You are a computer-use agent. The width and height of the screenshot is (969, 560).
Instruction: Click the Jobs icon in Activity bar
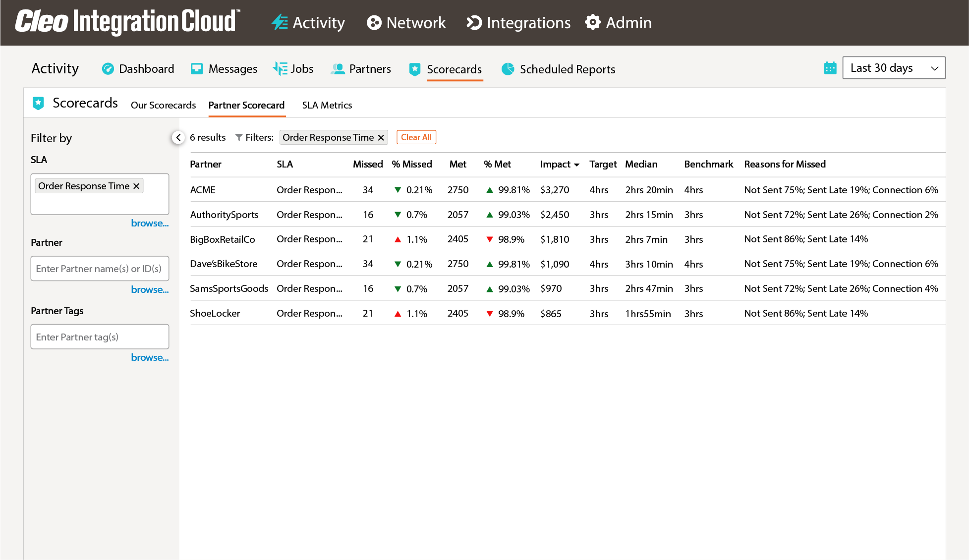(x=280, y=69)
